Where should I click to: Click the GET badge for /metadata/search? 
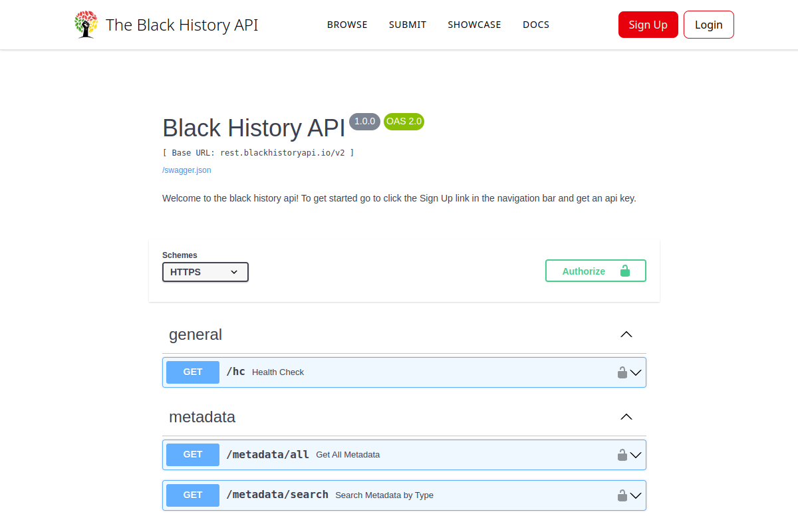click(193, 495)
